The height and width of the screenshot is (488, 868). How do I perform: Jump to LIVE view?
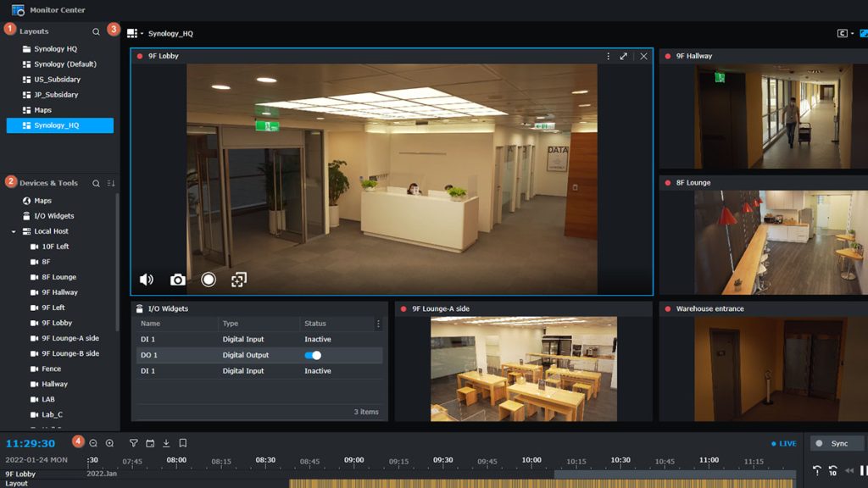(784, 444)
